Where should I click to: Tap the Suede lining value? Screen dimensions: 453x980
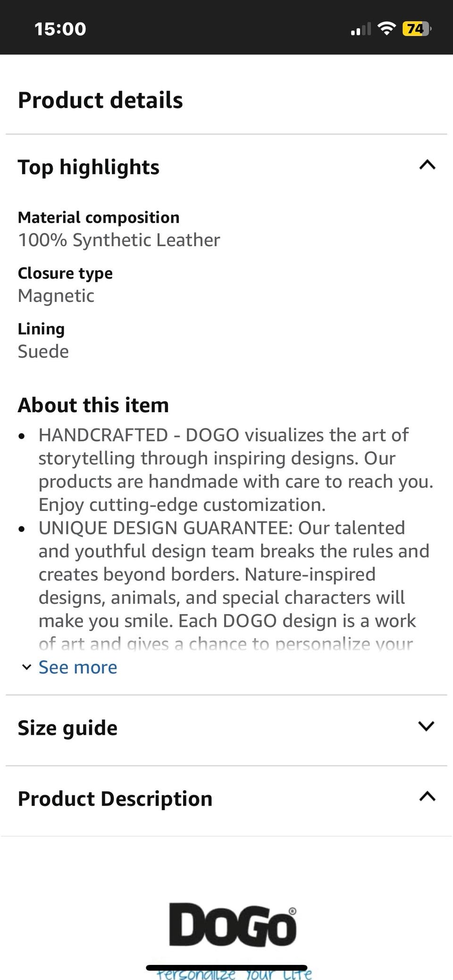pos(43,351)
